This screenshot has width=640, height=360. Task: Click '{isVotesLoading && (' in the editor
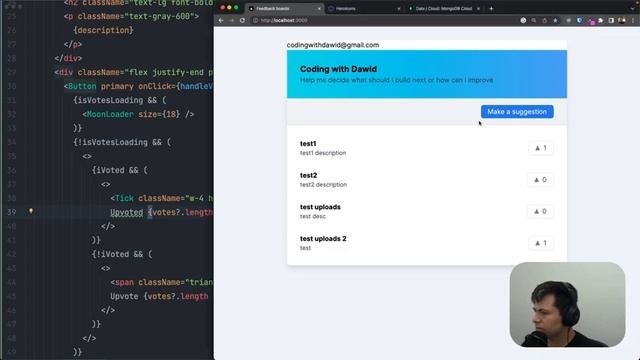(120, 100)
